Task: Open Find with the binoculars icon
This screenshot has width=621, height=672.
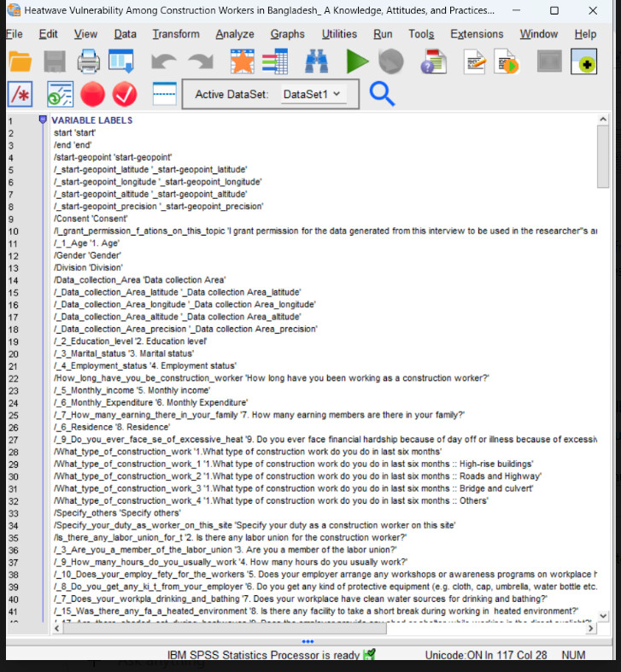Action: (x=317, y=62)
